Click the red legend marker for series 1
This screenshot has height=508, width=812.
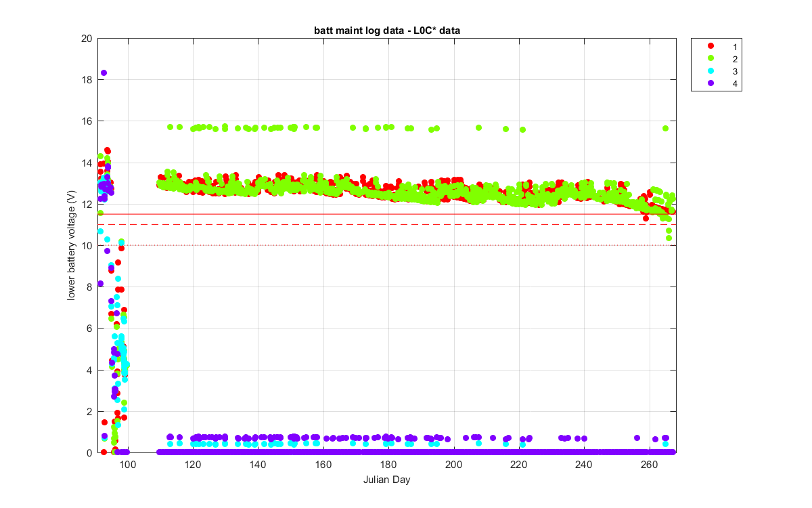tap(710, 45)
